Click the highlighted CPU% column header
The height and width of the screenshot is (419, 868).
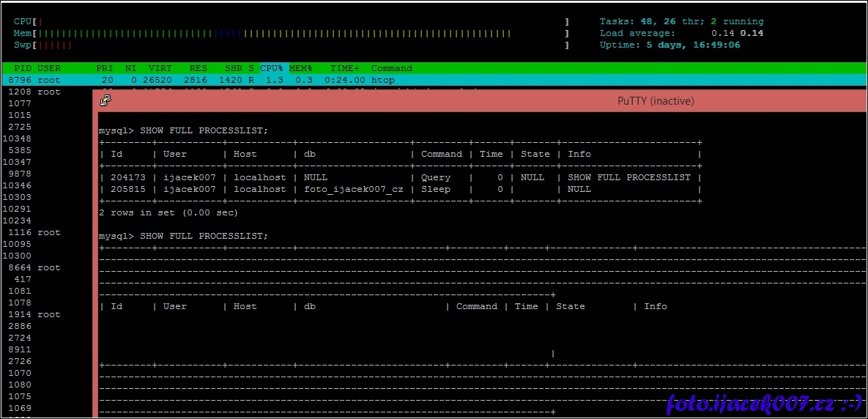pyautogui.click(x=272, y=68)
